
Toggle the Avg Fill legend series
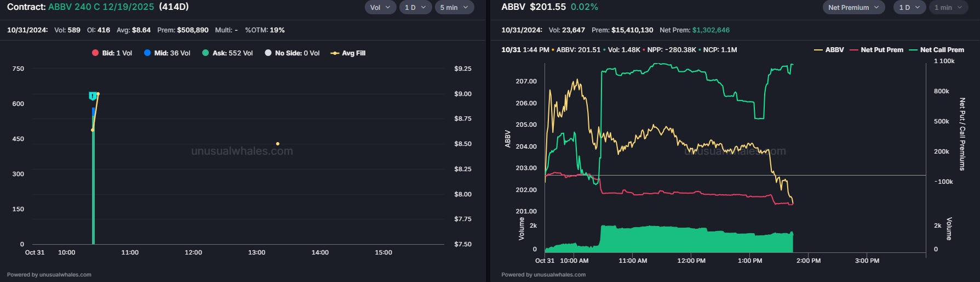348,53
